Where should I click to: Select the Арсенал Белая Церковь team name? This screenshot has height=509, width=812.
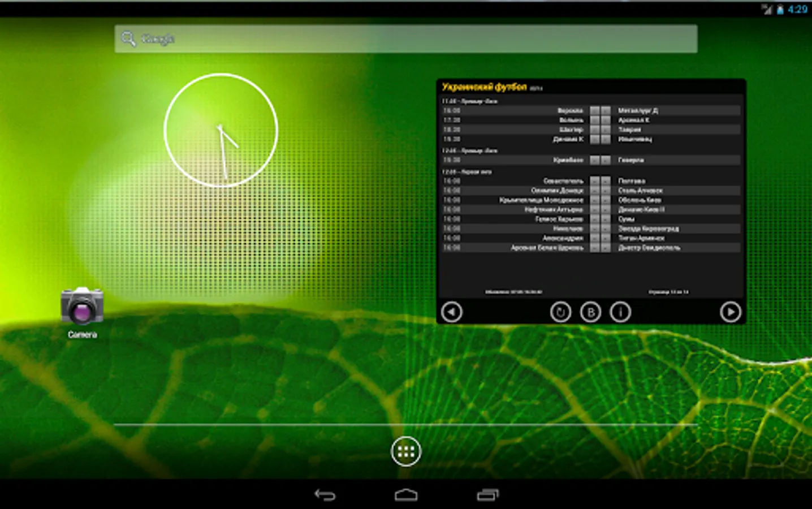(x=547, y=248)
